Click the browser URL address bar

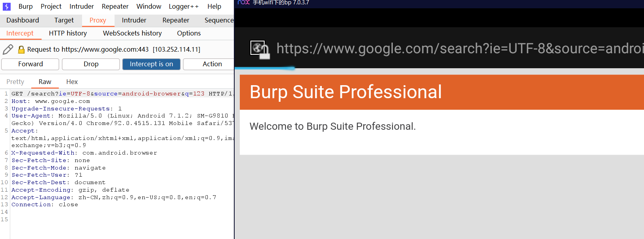459,49
